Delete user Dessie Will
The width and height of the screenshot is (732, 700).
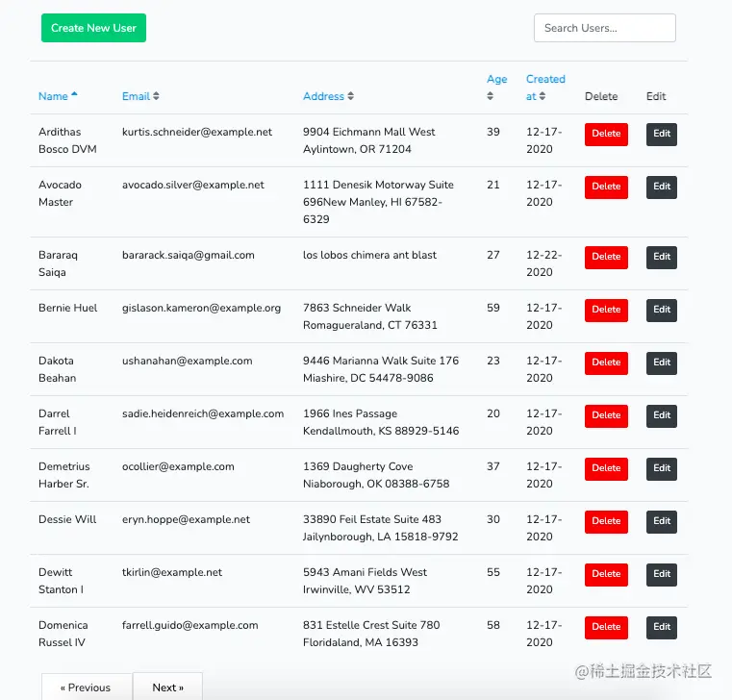(606, 521)
